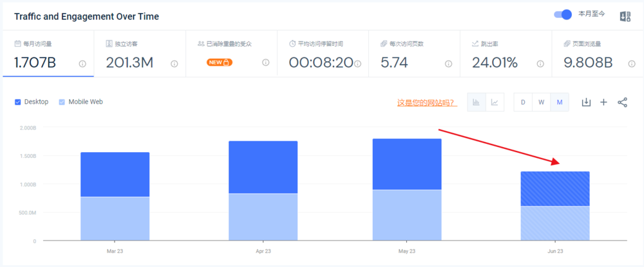This screenshot has width=644, height=267.
Task: Uncheck the Desktop checkbox
Action: click(18, 102)
